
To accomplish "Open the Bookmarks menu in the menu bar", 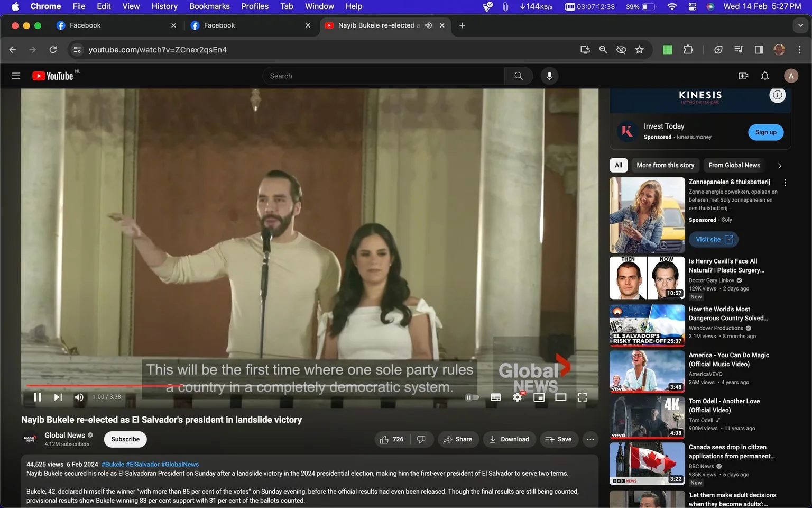I will tap(209, 6).
